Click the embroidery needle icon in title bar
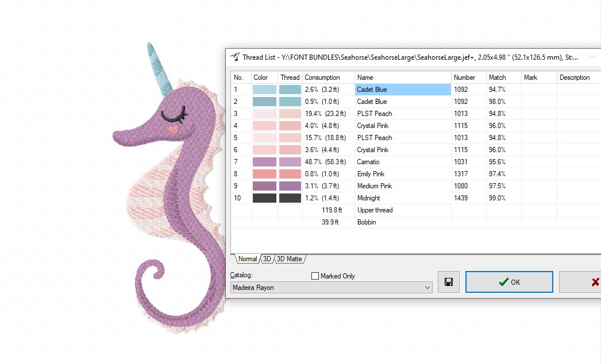 236,57
